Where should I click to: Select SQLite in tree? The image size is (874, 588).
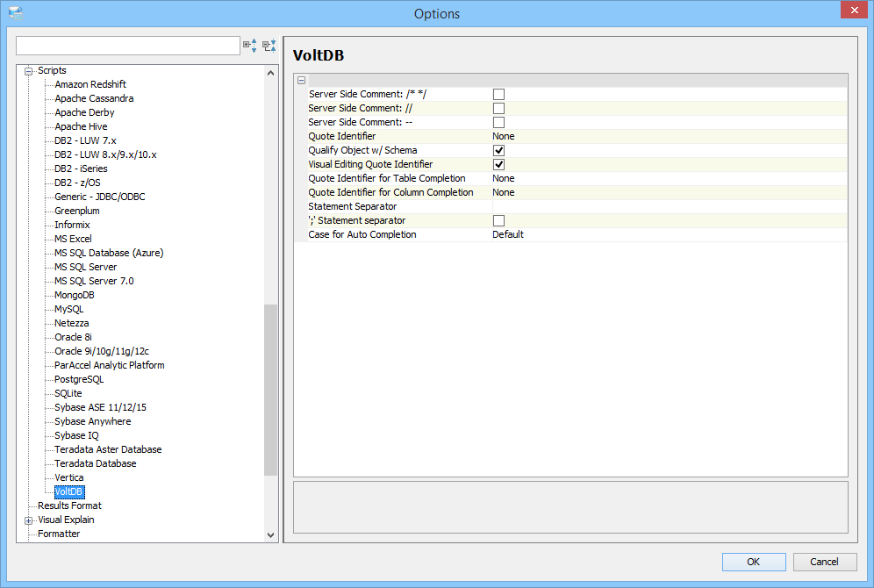point(68,393)
